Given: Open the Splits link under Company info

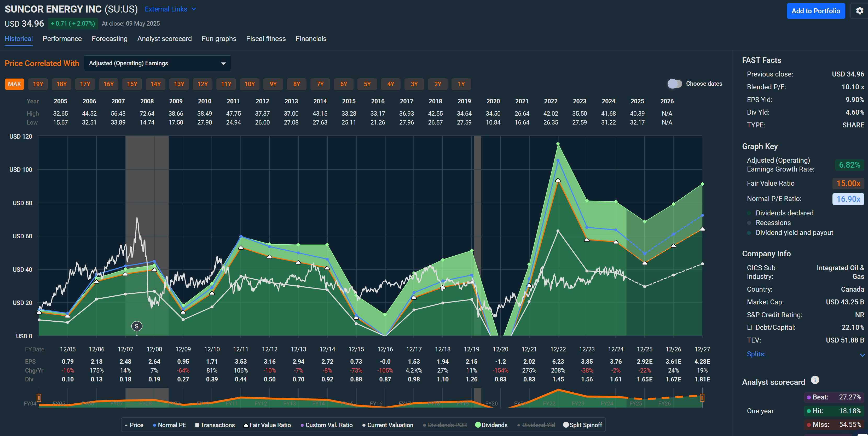Looking at the screenshot, I should click(x=756, y=354).
